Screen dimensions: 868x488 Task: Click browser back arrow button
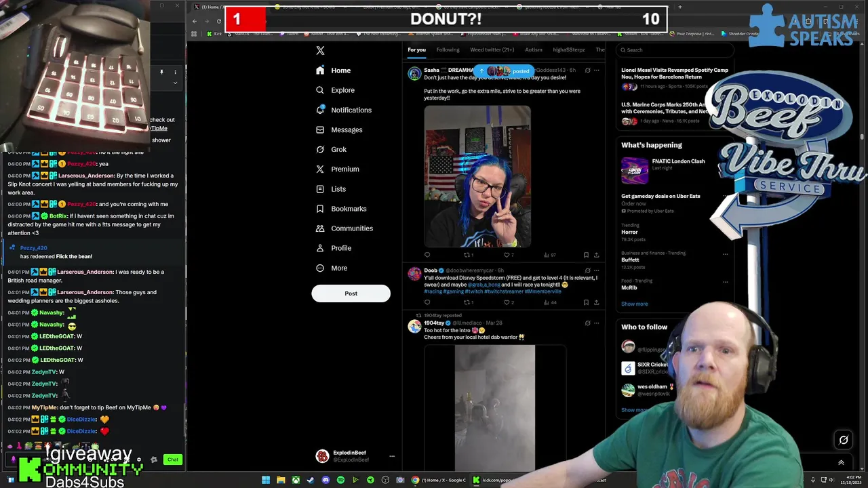pyautogui.click(x=195, y=21)
